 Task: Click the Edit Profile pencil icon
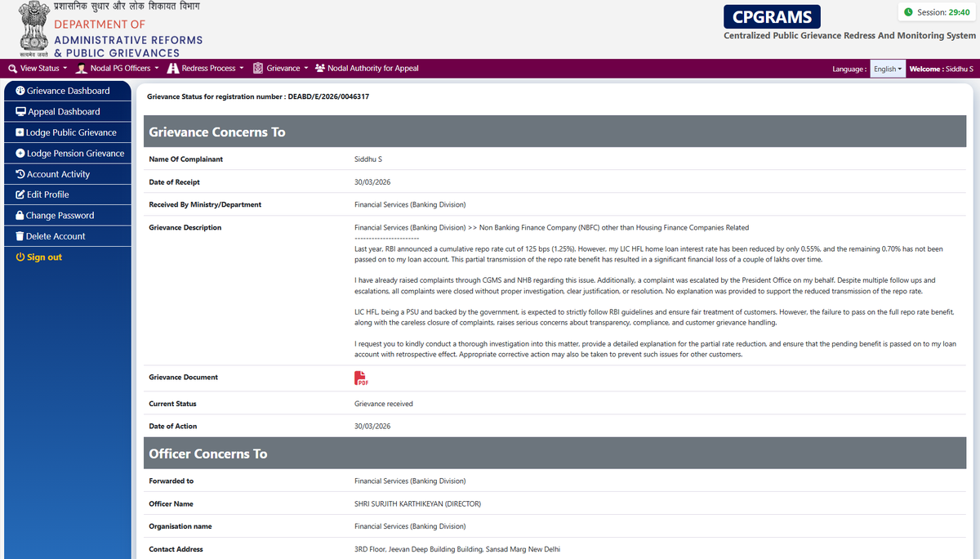pyautogui.click(x=20, y=195)
